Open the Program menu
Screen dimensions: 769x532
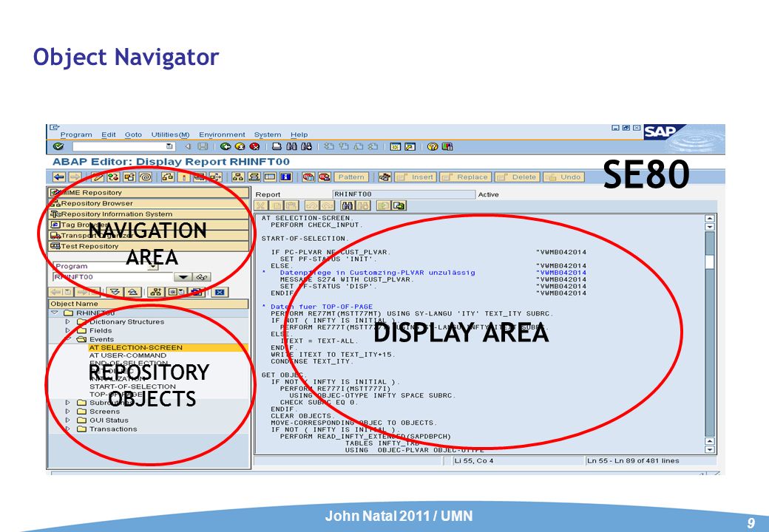click(76, 134)
